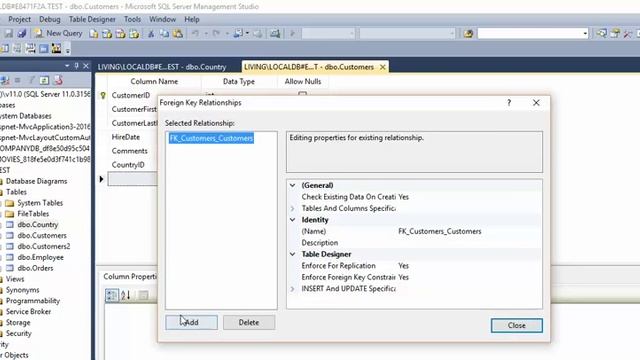Viewport: 640px width, 360px height.
Task: Click the Database Engine Query icon
Action: point(94,33)
